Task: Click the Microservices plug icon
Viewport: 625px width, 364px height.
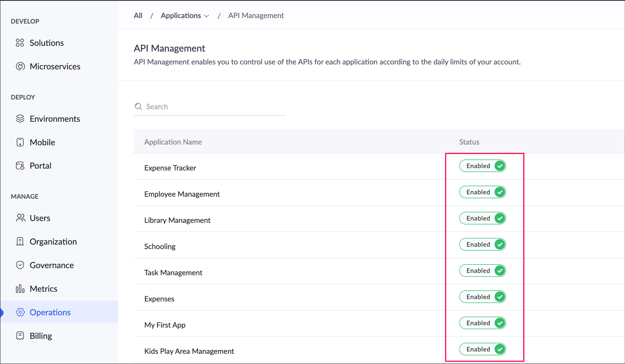Action: click(20, 66)
